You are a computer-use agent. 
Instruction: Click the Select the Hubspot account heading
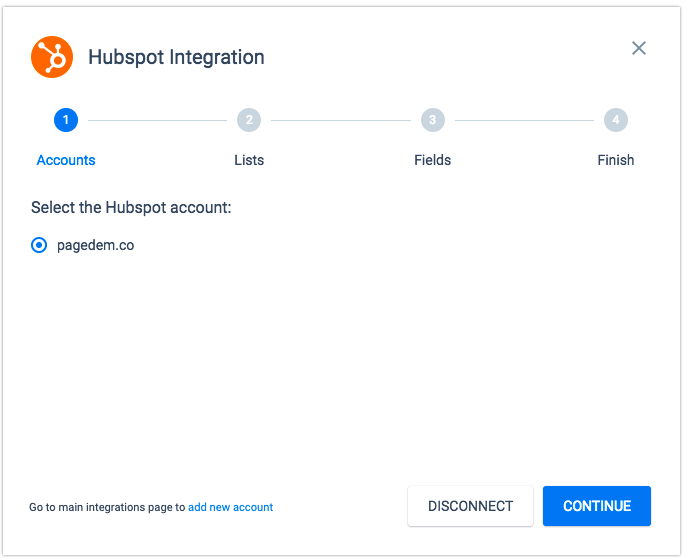[131, 208]
